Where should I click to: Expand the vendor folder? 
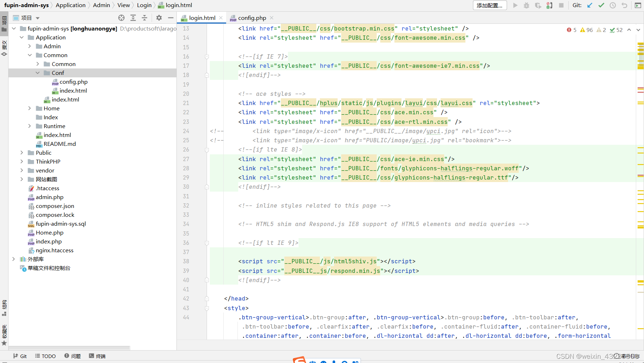22,170
